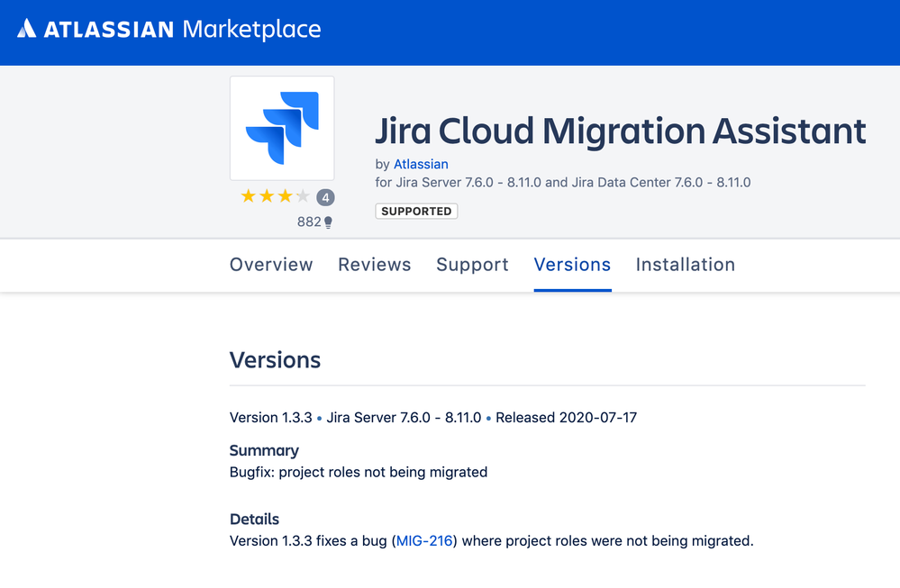This screenshot has width=900, height=588.
Task: Click the gray unfilled fourth star
Action: pyautogui.click(x=303, y=196)
